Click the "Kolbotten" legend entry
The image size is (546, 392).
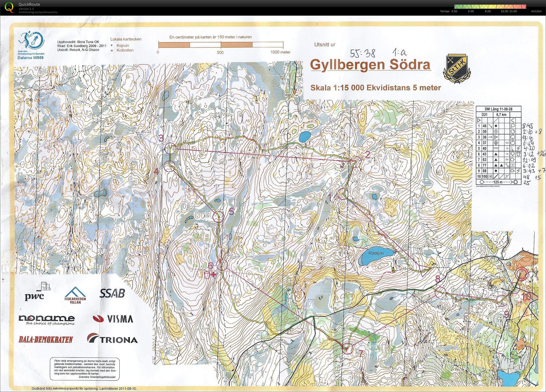click(125, 50)
